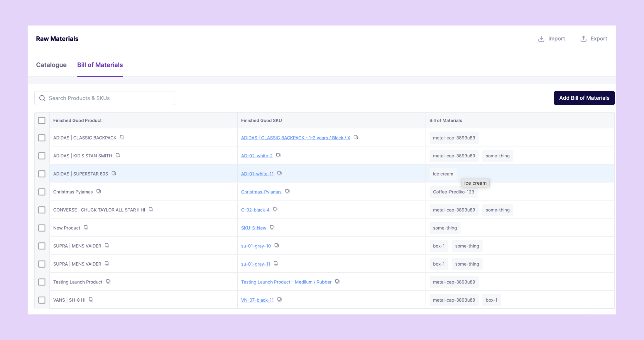Copy Christmas Pyjamas product name
The width and height of the screenshot is (644, 340).
(99, 191)
